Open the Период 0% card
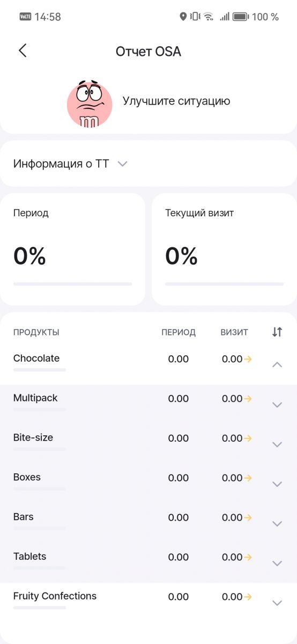Viewport: 297px width, 644px height. [x=72, y=250]
